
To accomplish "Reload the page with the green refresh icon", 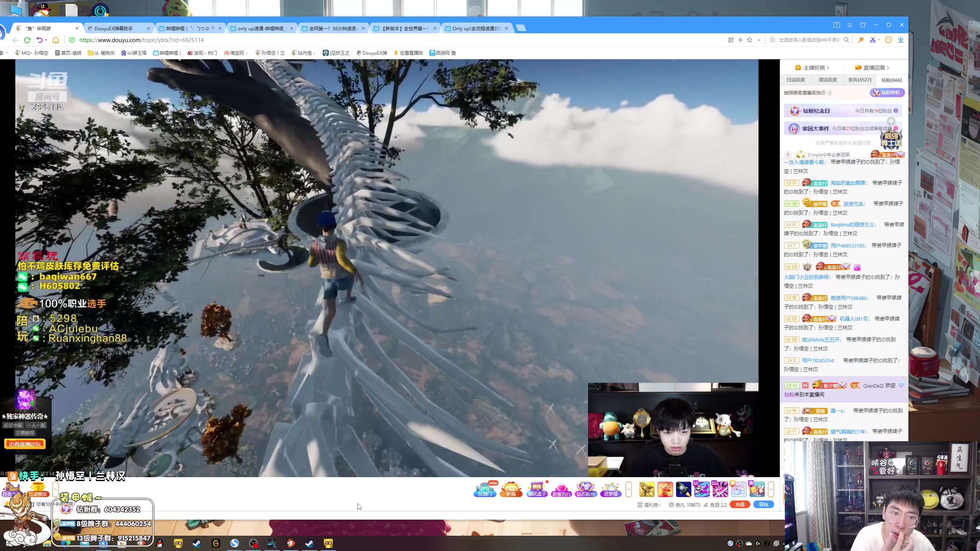I will (x=27, y=40).
